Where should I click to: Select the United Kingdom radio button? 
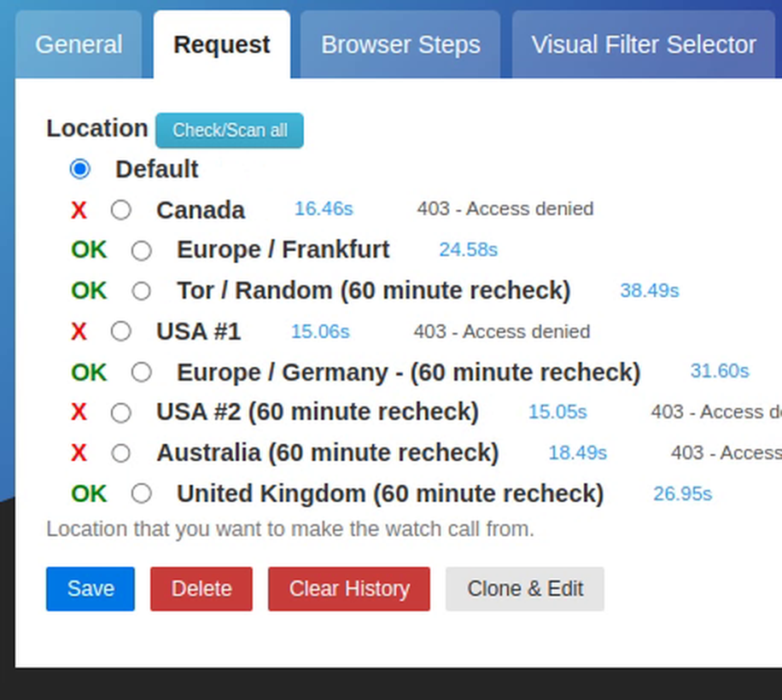tap(141, 493)
